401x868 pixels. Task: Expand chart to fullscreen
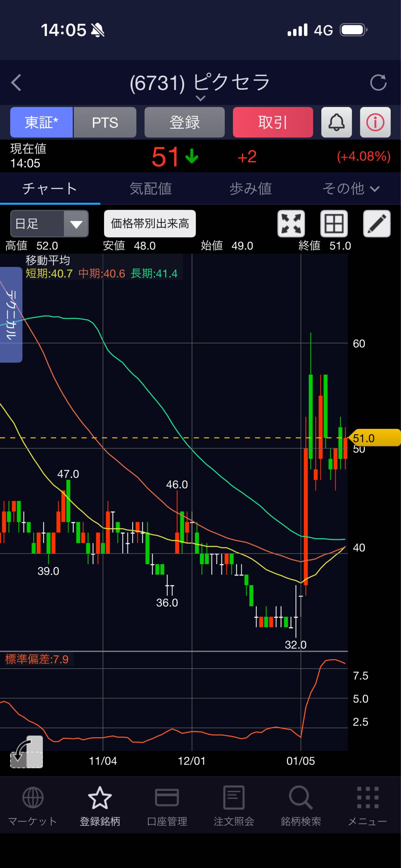[291, 224]
